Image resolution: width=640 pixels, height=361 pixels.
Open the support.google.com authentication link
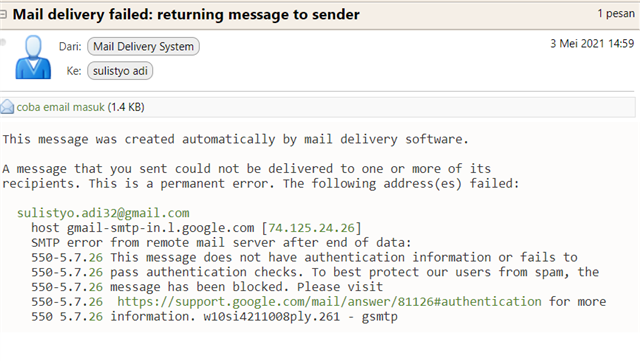pos(329,302)
